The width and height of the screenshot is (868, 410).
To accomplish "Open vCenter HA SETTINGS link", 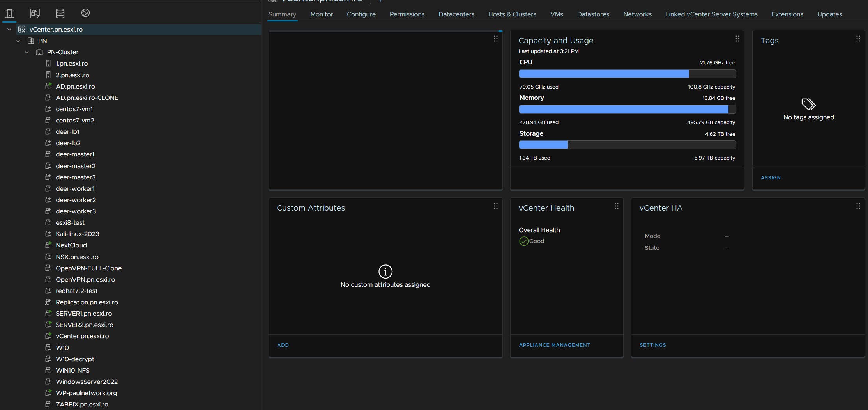I will click(x=652, y=345).
